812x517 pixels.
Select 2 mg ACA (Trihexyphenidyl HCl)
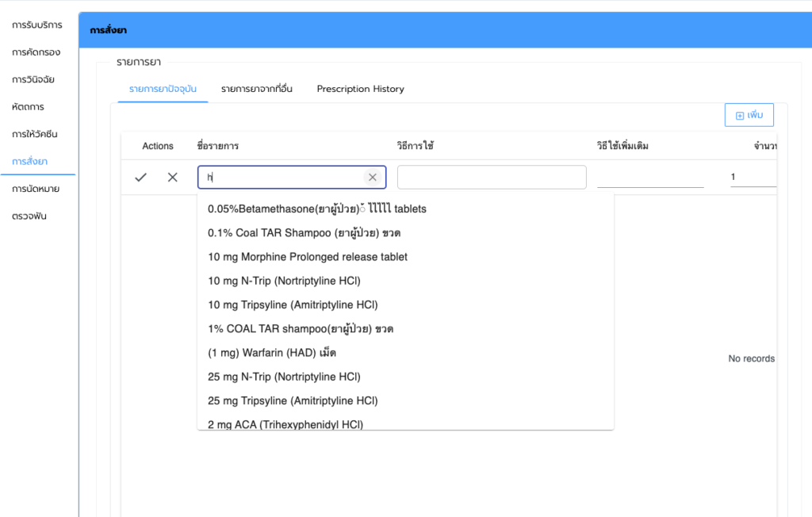pos(285,424)
